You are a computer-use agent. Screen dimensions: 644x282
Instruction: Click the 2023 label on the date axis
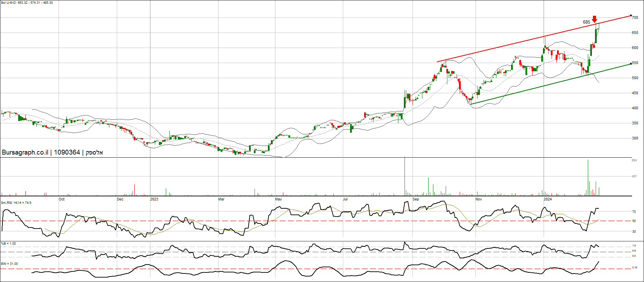154,199
